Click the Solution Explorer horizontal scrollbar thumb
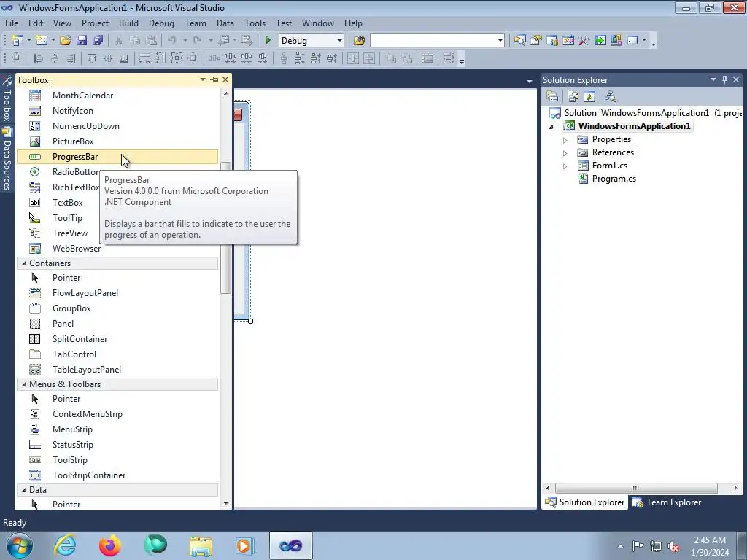 636,488
